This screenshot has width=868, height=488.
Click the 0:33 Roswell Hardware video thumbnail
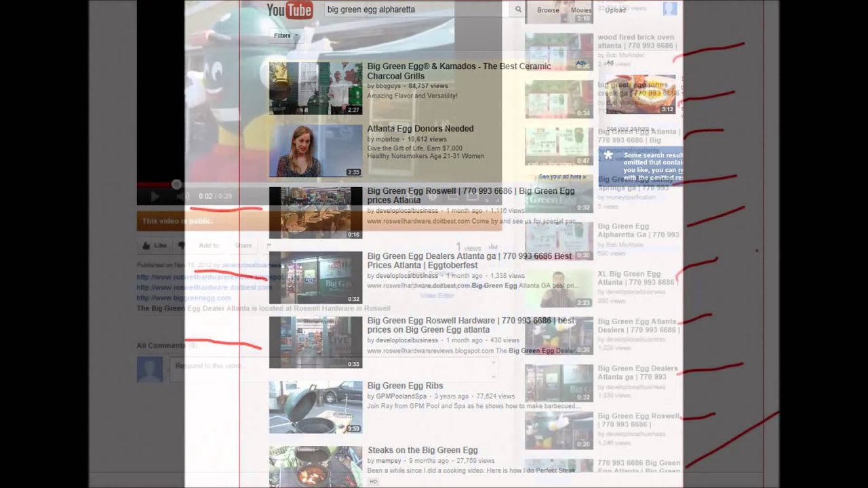(x=315, y=342)
